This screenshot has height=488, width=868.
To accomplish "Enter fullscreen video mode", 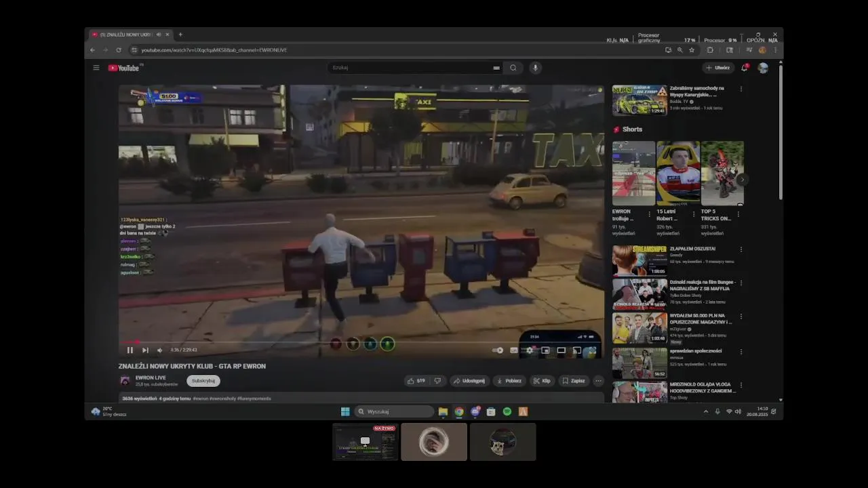I will (x=592, y=350).
